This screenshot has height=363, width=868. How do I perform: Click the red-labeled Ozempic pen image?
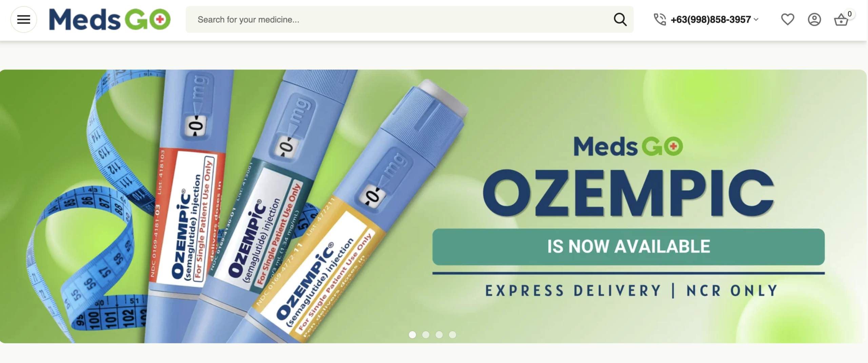coord(188,207)
